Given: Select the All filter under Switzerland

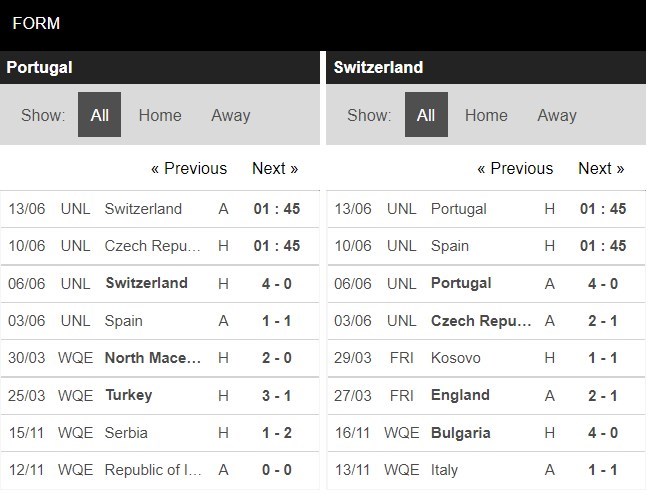Looking at the screenshot, I should point(426,115).
